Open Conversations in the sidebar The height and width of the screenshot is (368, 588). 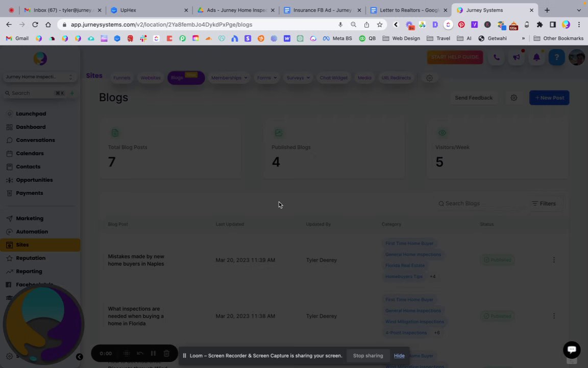35,140
